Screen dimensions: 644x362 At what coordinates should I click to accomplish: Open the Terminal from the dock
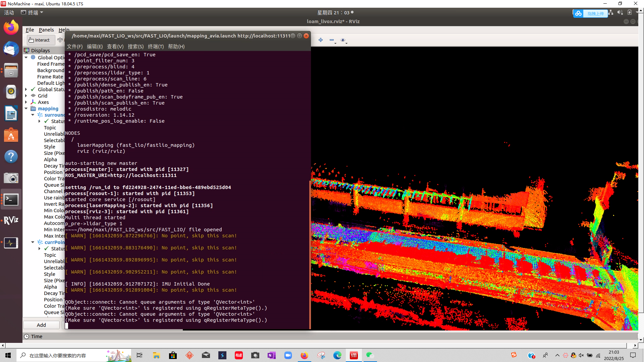11,200
